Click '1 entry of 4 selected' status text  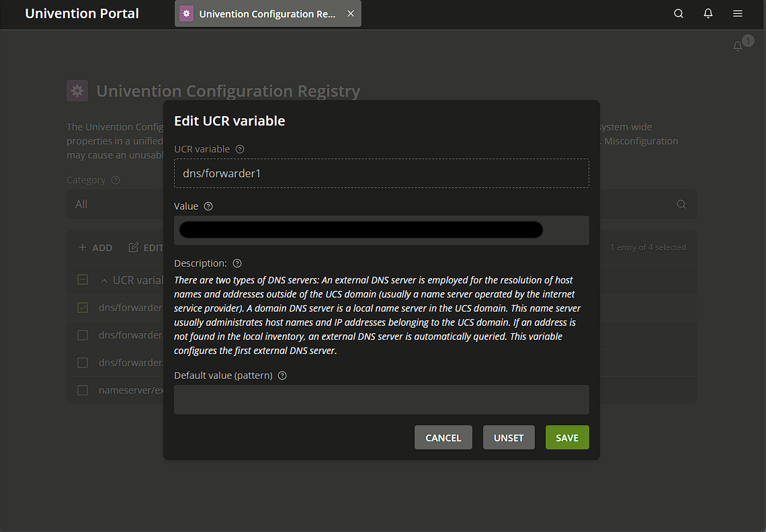point(648,247)
